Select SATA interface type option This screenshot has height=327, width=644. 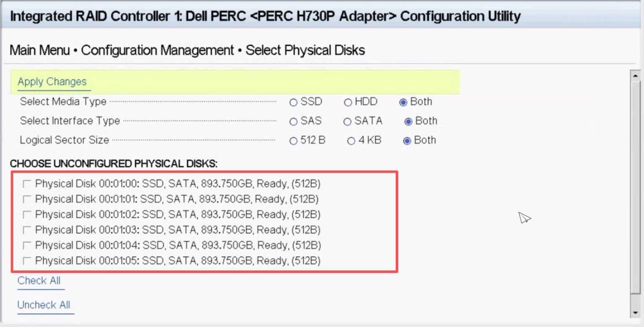point(347,122)
